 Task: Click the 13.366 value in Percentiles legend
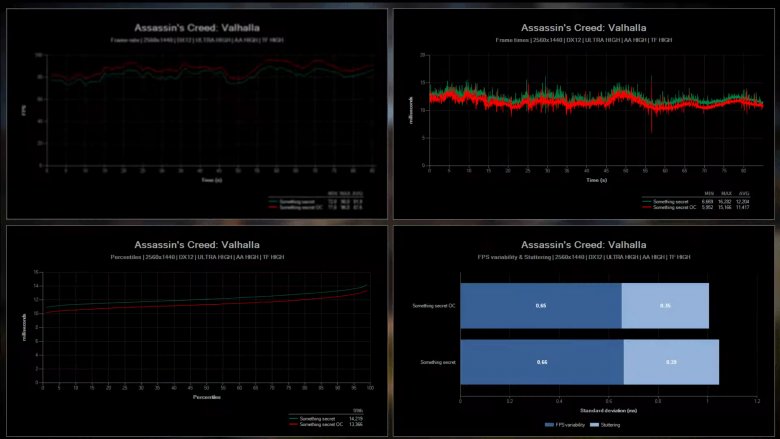pyautogui.click(x=356, y=425)
